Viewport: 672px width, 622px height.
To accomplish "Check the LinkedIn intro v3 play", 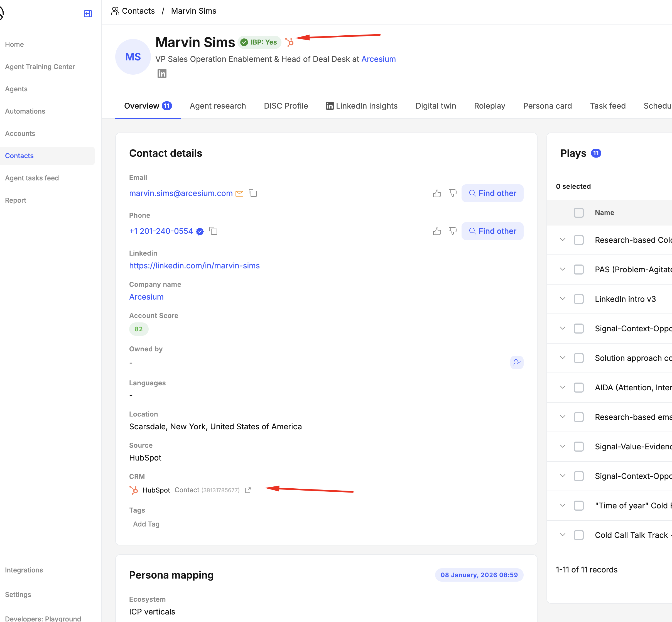I will [578, 299].
